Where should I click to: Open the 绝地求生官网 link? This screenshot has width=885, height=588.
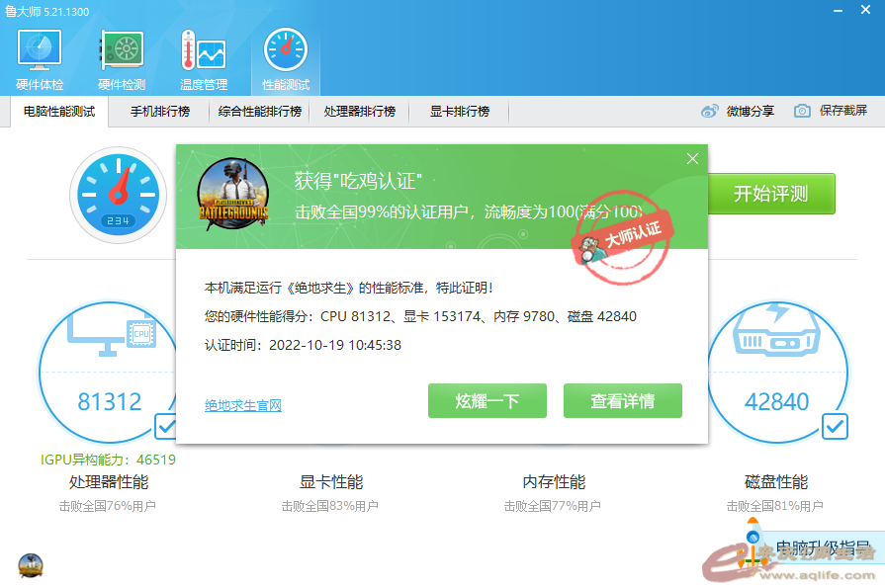pyautogui.click(x=243, y=405)
